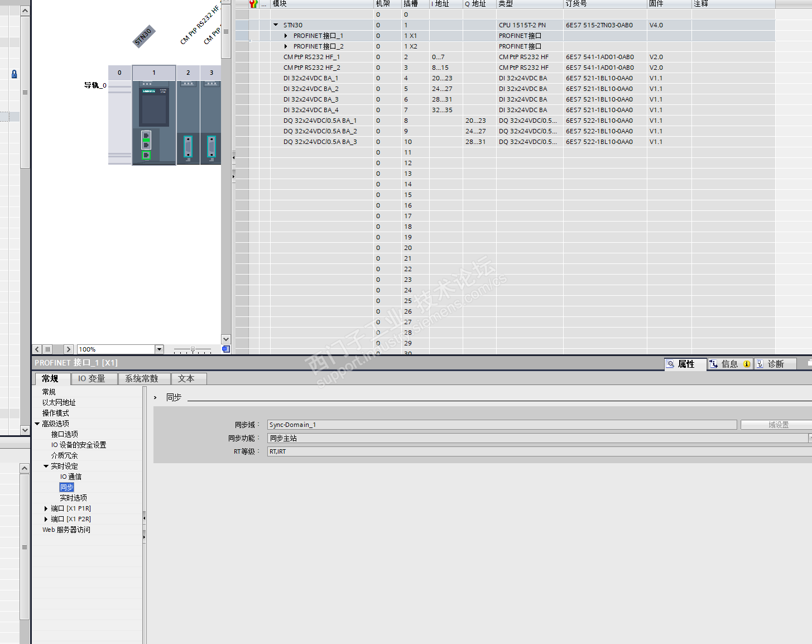812x644 pixels.
Task: Open the 信息 info tab
Action: click(x=731, y=364)
